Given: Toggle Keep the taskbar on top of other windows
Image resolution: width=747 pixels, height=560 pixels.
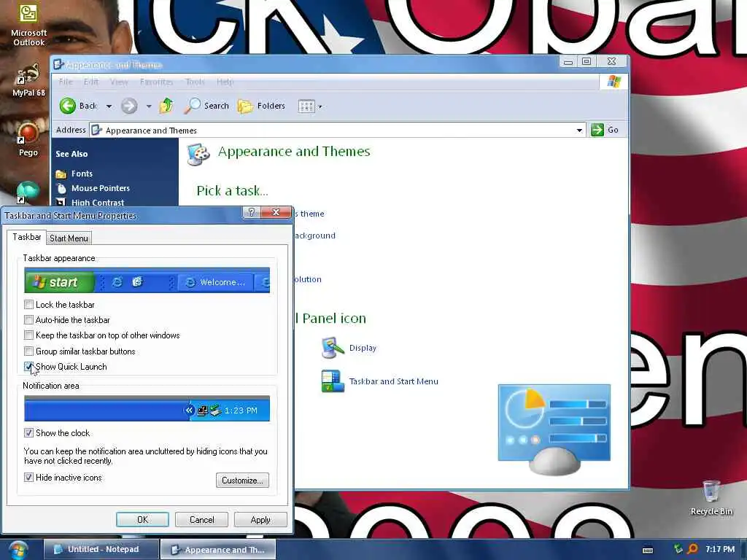Looking at the screenshot, I should (x=28, y=335).
